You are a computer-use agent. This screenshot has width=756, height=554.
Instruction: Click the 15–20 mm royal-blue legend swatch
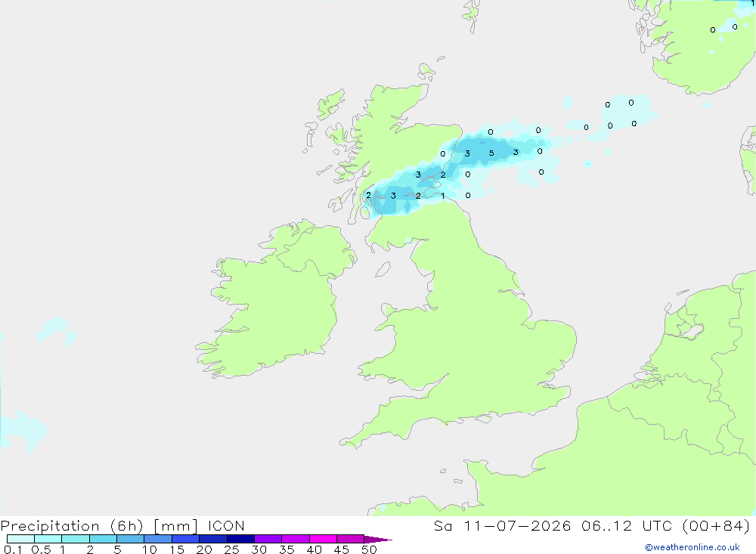click(186, 539)
